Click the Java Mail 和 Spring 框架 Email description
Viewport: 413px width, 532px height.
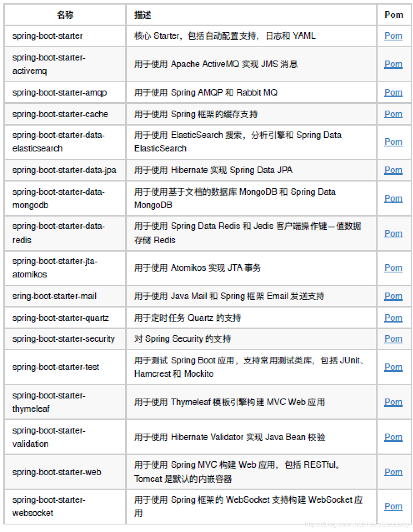click(251, 296)
